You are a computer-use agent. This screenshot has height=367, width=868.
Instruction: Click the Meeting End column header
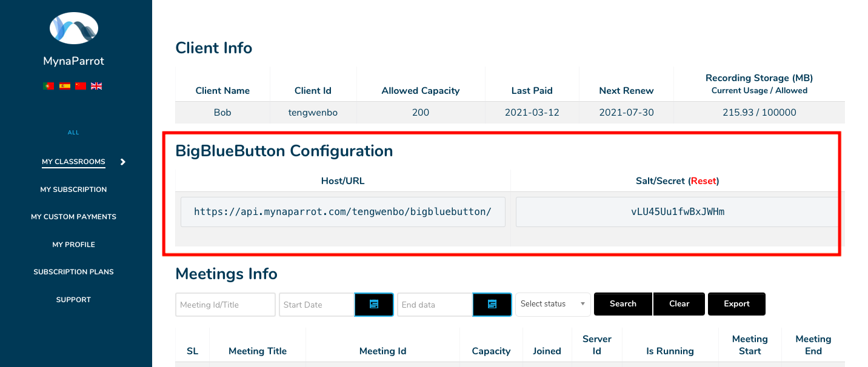[x=813, y=345]
